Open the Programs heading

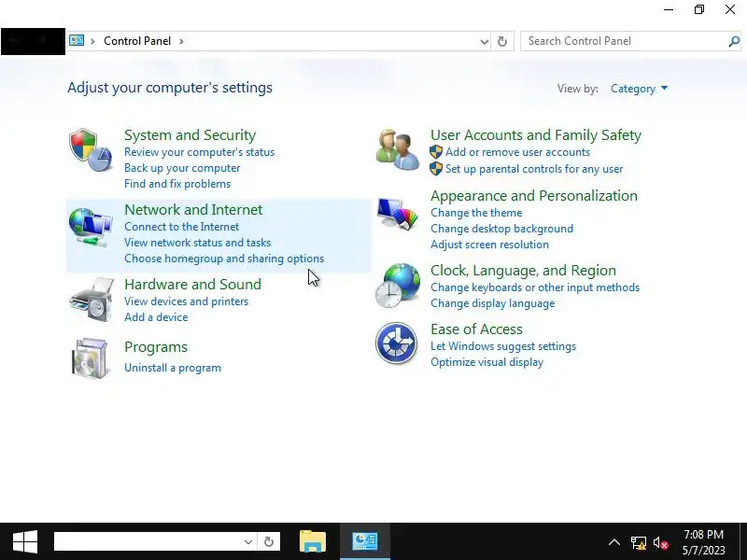(156, 347)
